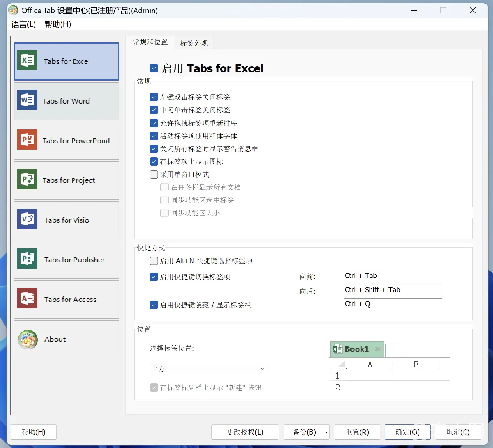Open the 备份(B) button dropdown arrow
493x448 pixels.
tap(326, 432)
